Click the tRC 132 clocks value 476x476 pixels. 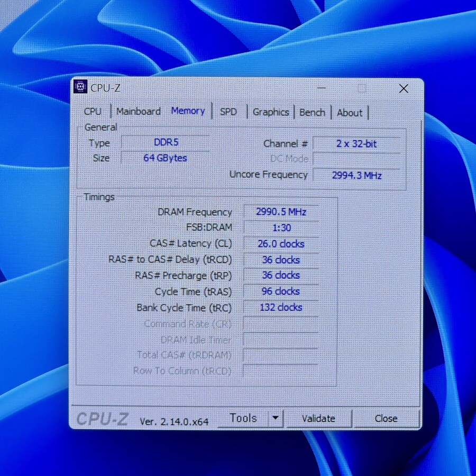pos(281,307)
